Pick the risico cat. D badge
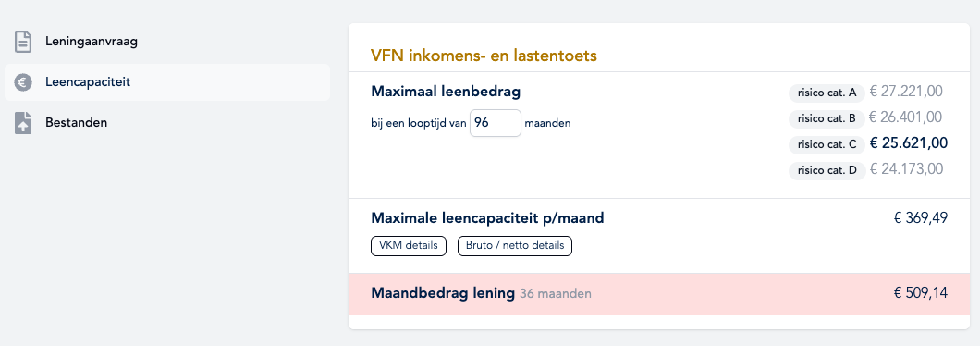Screen dimensions: 980x346 coord(827,170)
